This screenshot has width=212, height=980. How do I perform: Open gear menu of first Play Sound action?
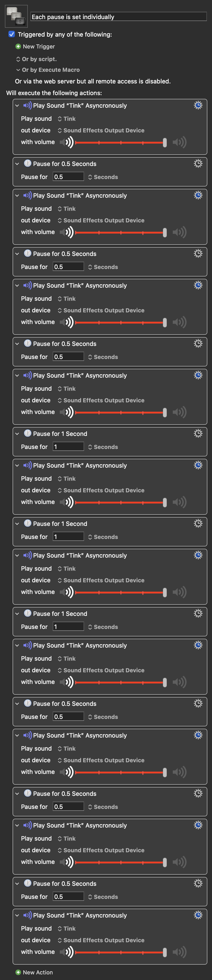click(198, 105)
